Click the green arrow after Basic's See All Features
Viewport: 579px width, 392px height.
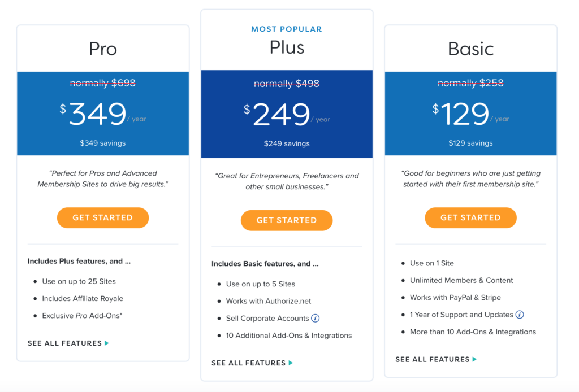(474, 359)
